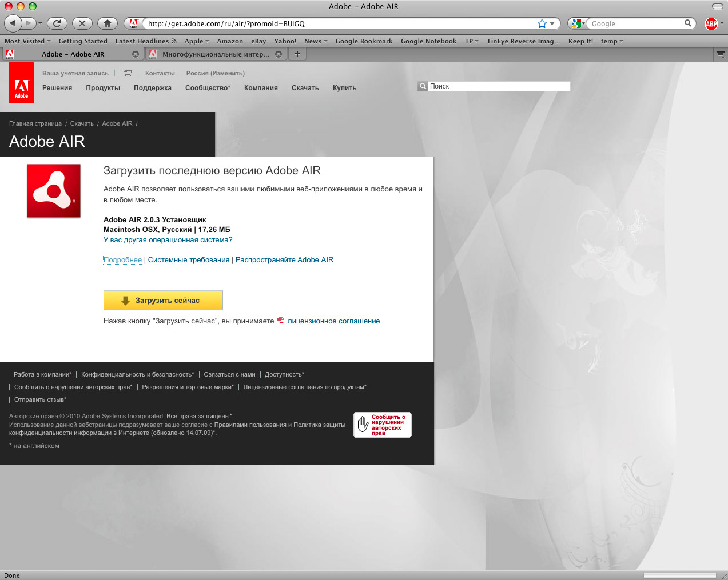Open the Купить menu
This screenshot has width=728, height=580.
click(x=344, y=88)
